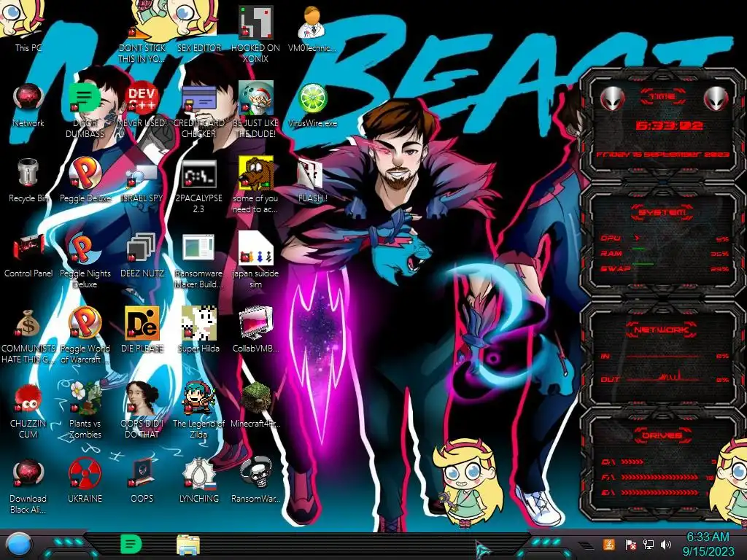This screenshot has height=560, width=747.
Task: Select the CHUZZIN CUM red fuzzy icon
Action: tap(28, 411)
